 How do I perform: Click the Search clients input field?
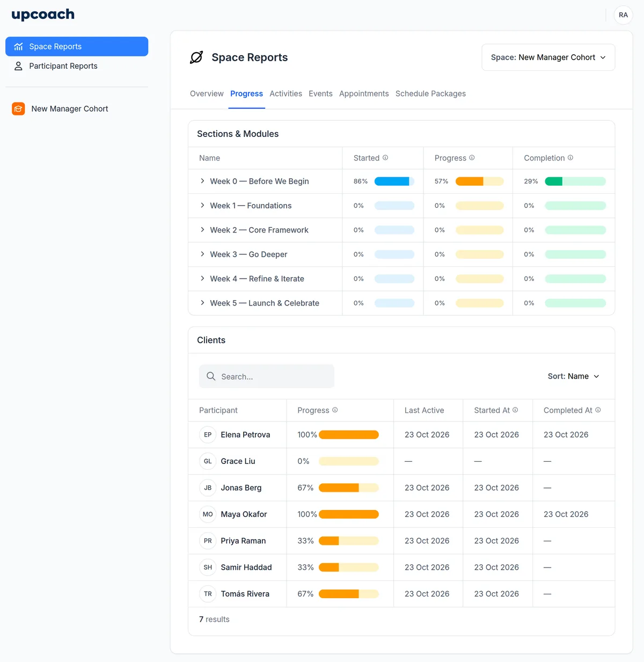tap(267, 376)
